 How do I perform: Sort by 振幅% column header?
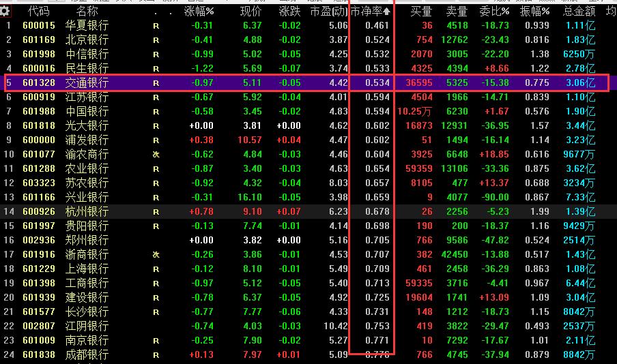(534, 11)
